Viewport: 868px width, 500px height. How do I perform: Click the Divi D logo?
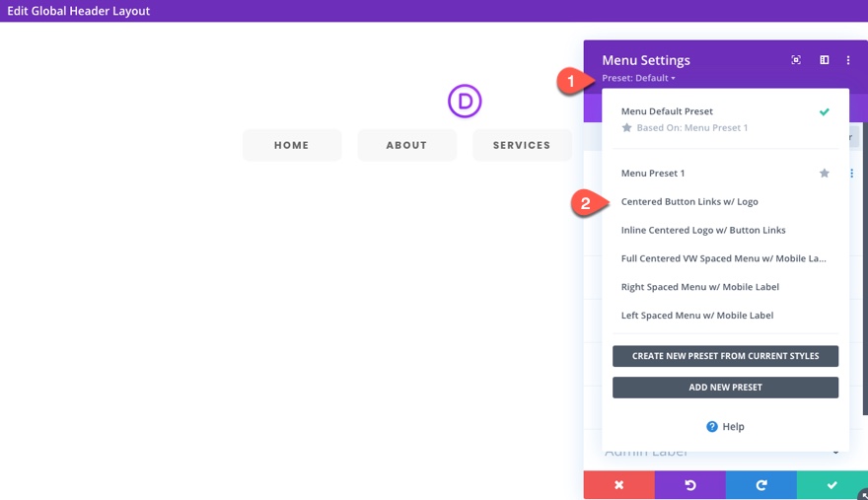pyautogui.click(x=465, y=101)
